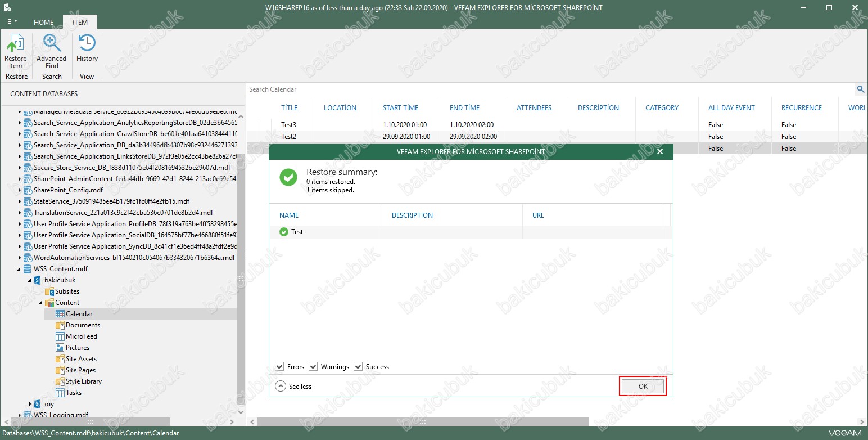868x440 pixels.
Task: Click the Style Library icon
Action: 60,381
